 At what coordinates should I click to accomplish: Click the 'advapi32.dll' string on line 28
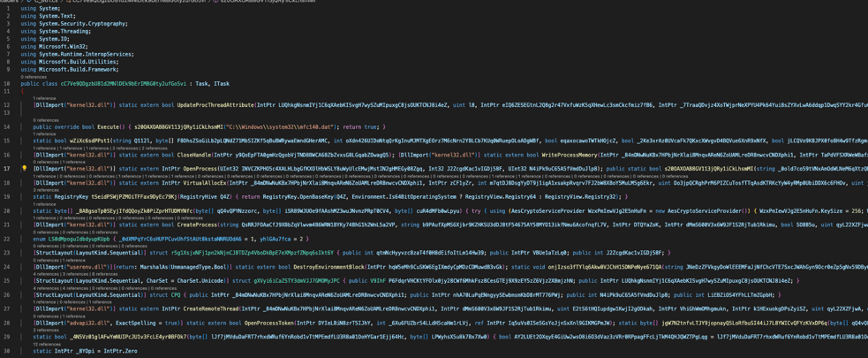pyautogui.click(x=90, y=323)
